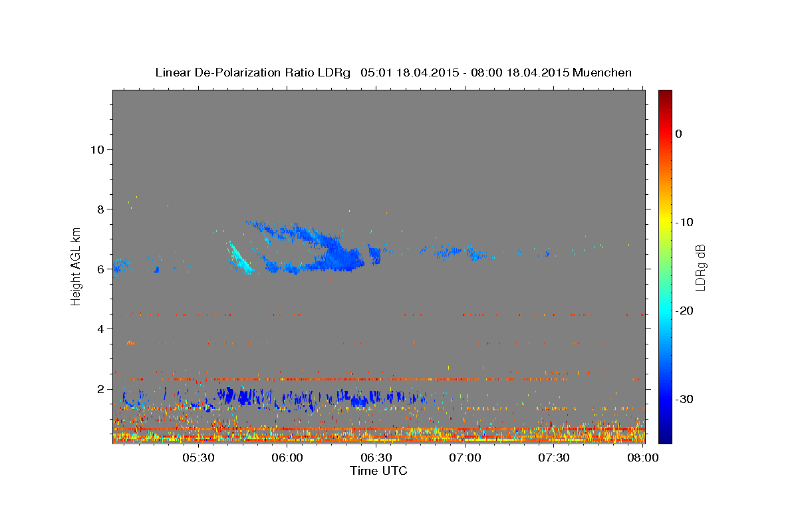798x532 pixels.
Task: Click the dark blue bottom of the colorbar
Action: pos(665,436)
